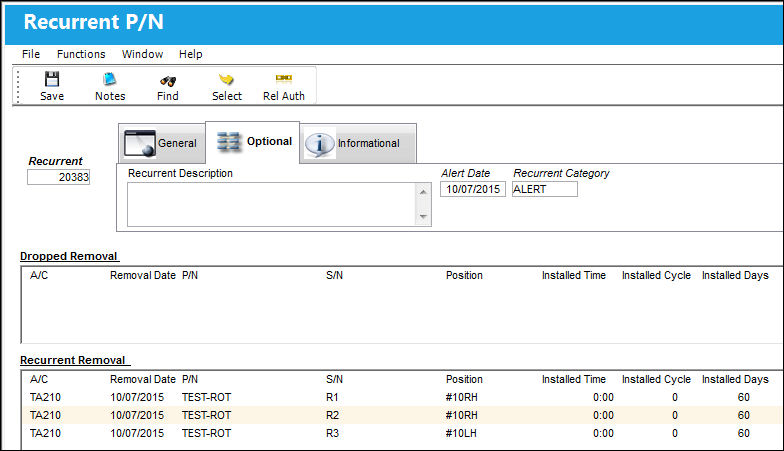Select TA210 in the R3 row
The image size is (784, 451).
[x=46, y=434]
